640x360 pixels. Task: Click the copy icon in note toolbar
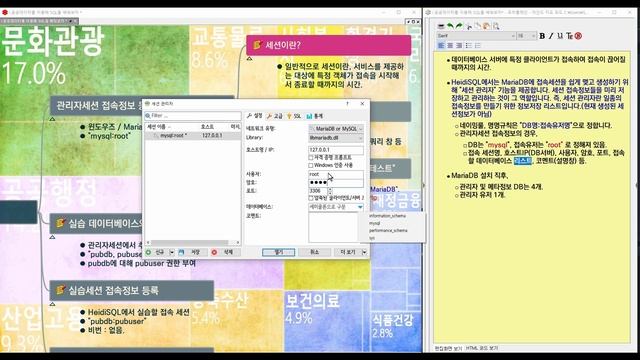478,26
